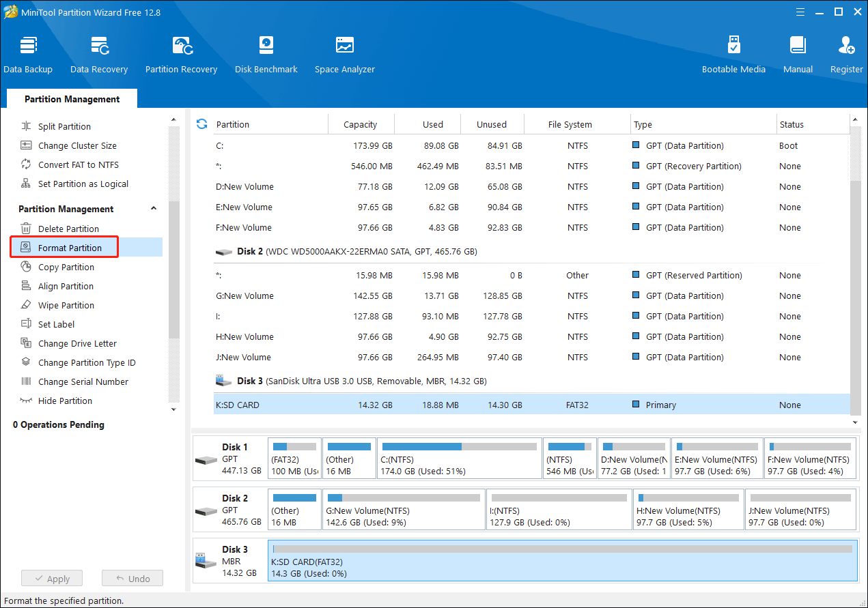This screenshot has width=868, height=608.
Task: Select the Partition Management tab
Action: 72,99
